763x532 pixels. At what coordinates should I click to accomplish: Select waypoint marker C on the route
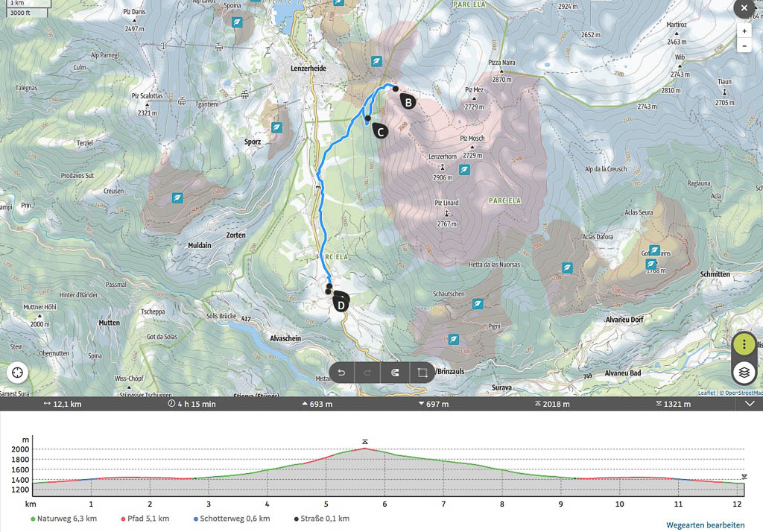coord(379,131)
